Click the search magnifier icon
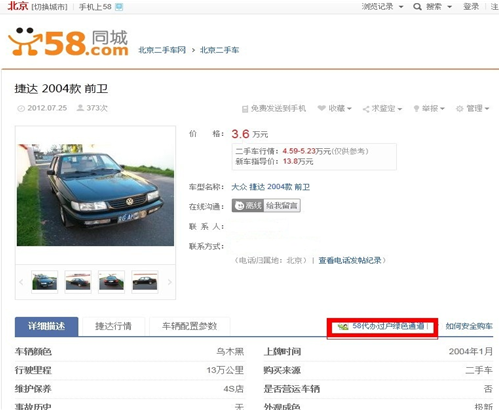 417,7
